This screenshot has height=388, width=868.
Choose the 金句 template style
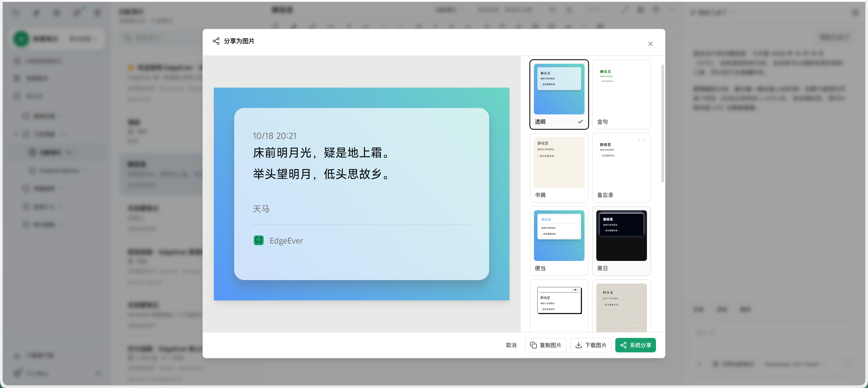(621, 94)
